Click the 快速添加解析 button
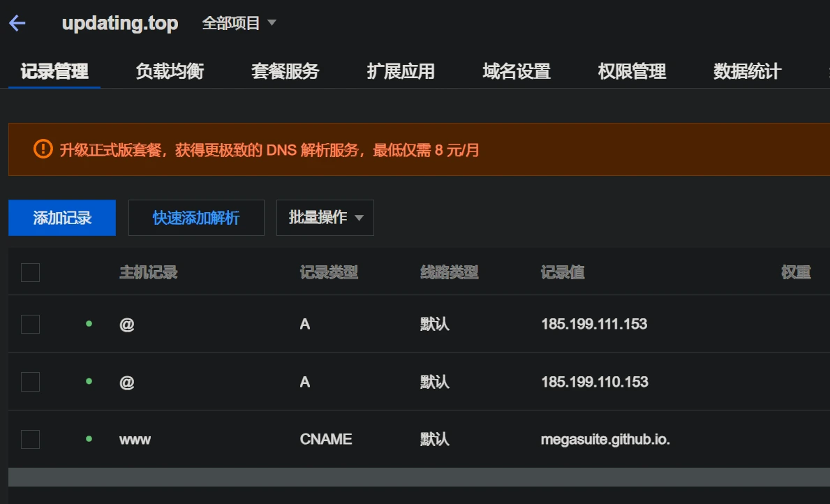Screen dimensions: 830x504 (196, 218)
